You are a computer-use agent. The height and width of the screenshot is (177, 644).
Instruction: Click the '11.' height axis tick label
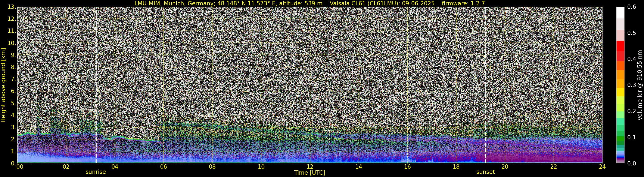(12, 31)
